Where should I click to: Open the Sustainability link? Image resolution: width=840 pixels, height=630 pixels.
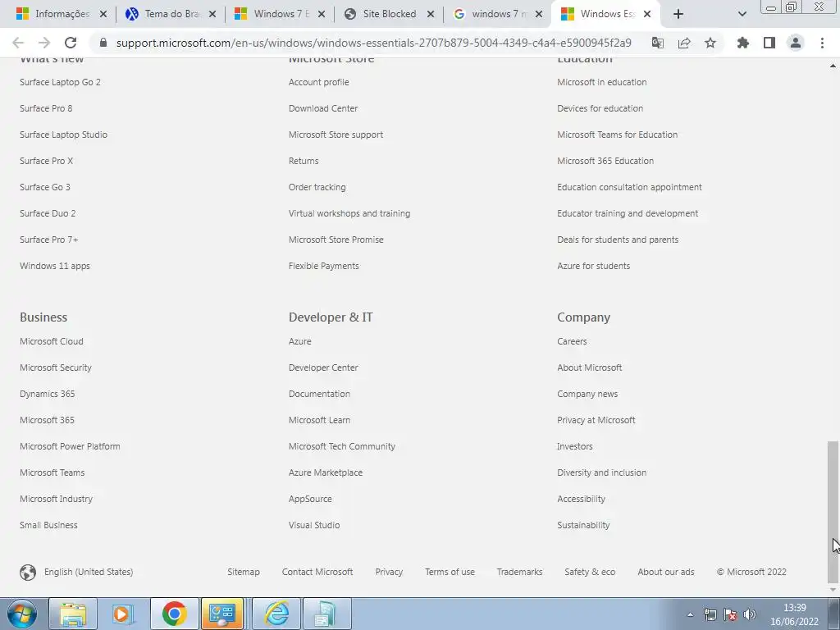(x=583, y=525)
